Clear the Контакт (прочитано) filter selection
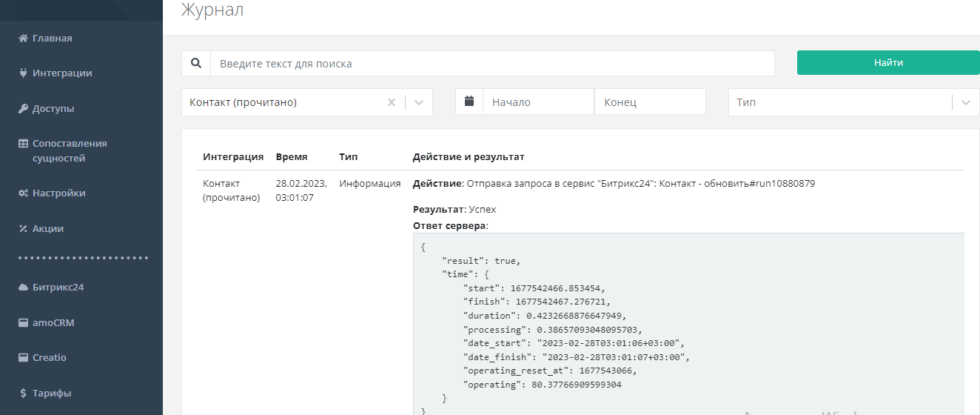Screen dimensions: 980x415 (x=392, y=102)
